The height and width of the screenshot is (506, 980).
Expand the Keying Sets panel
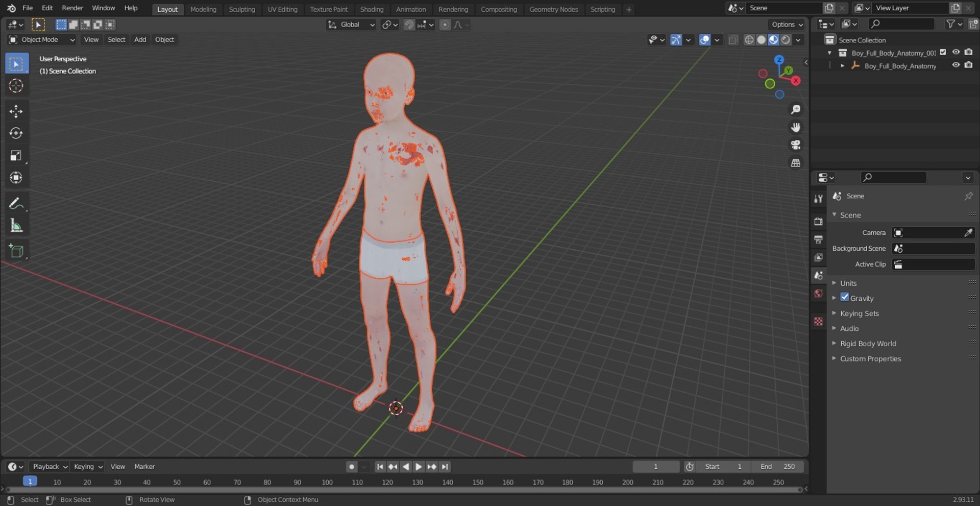click(859, 313)
